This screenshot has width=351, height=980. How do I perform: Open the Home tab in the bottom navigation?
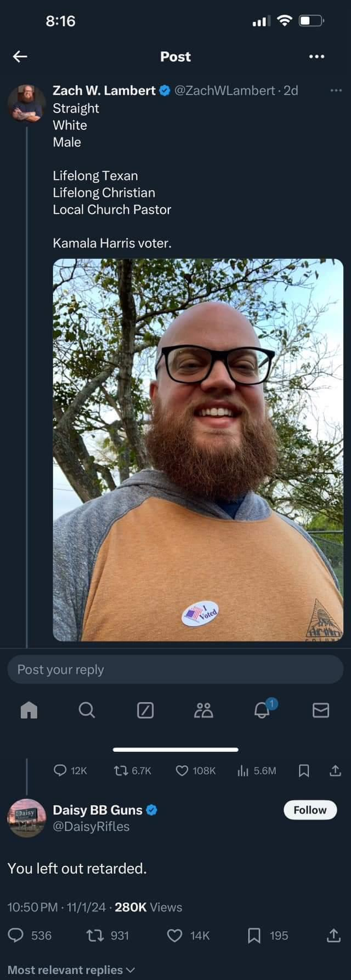click(29, 710)
